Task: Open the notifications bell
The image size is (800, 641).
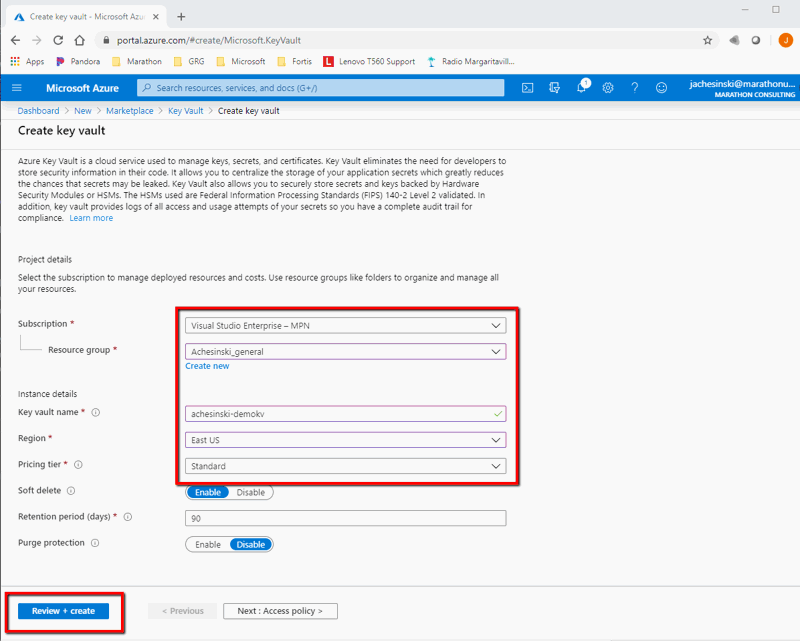Action: pyautogui.click(x=581, y=88)
